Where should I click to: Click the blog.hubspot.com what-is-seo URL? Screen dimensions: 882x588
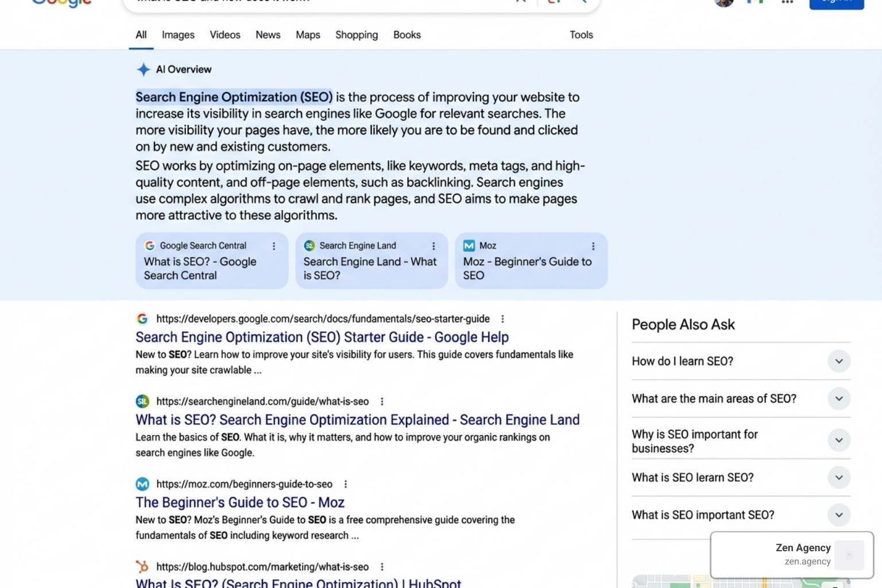(262, 567)
